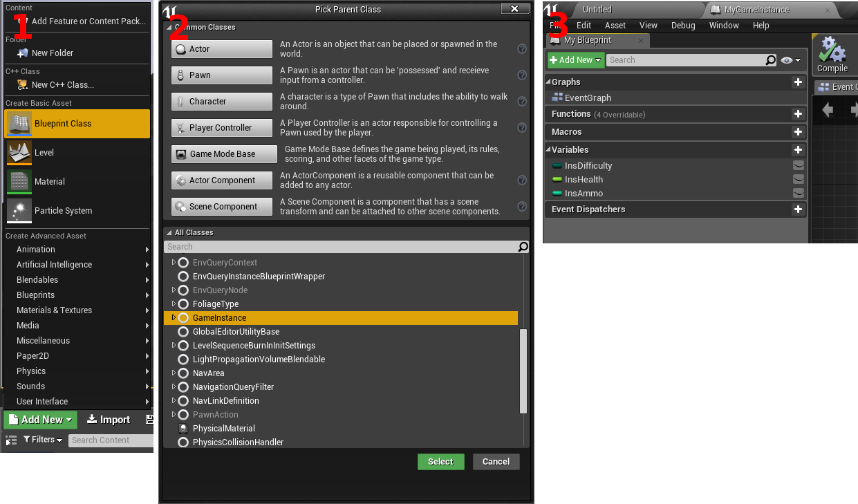Open Paper2D submenu
The width and height of the screenshot is (858, 504).
[x=77, y=356]
